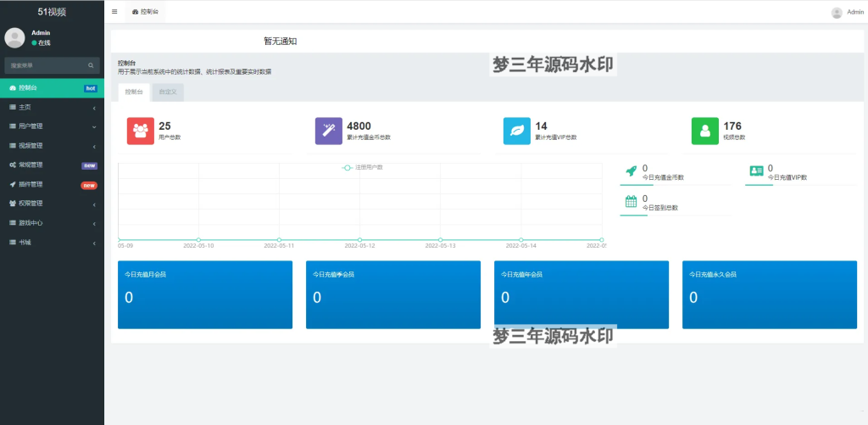Click the red users icon for 用户总数

pos(141,131)
